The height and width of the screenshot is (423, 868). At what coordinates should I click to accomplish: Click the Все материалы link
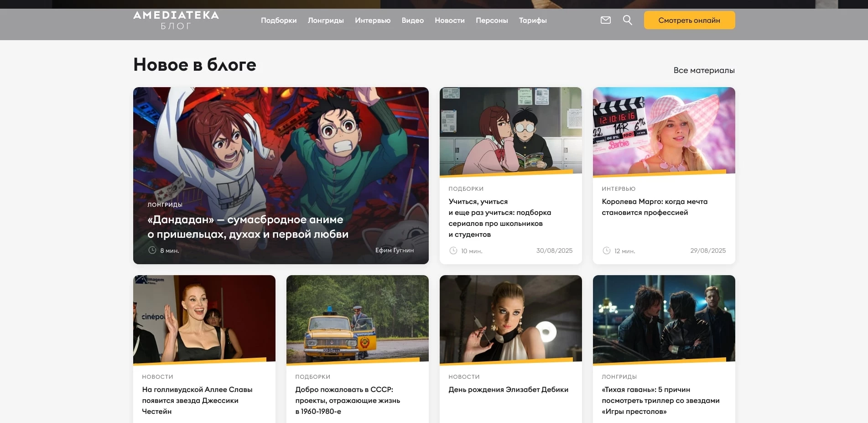click(704, 70)
